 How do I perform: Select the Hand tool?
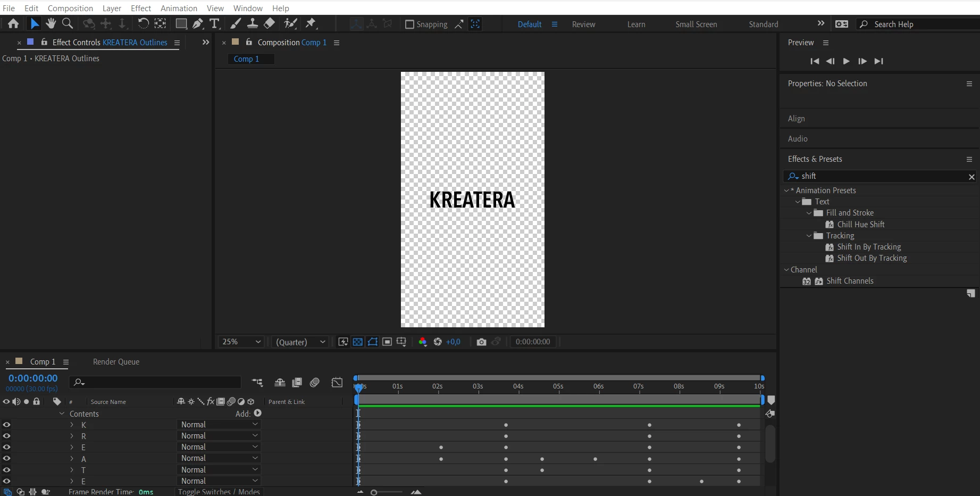(51, 23)
